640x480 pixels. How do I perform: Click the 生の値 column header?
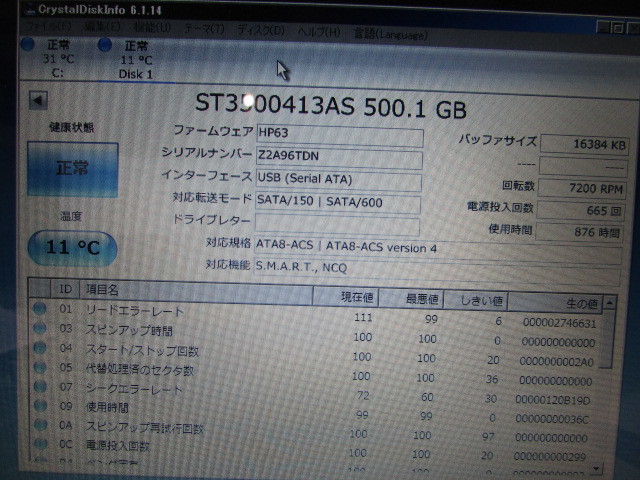[x=555, y=303]
